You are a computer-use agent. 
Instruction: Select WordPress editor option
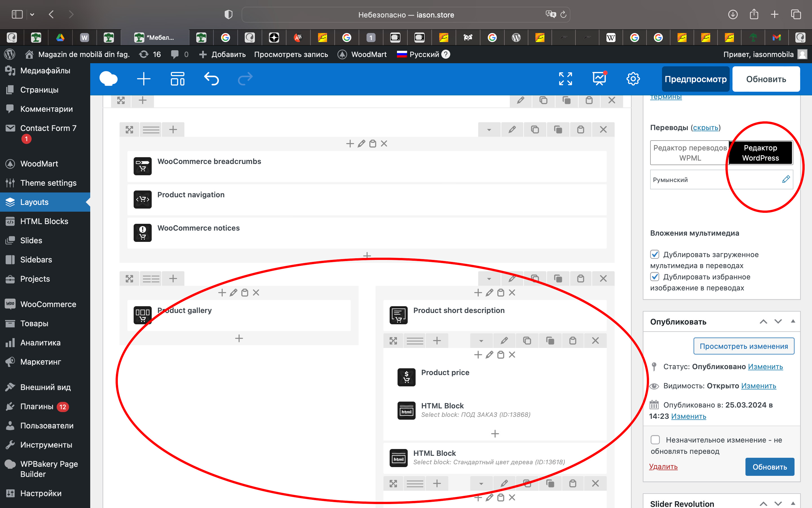point(760,152)
